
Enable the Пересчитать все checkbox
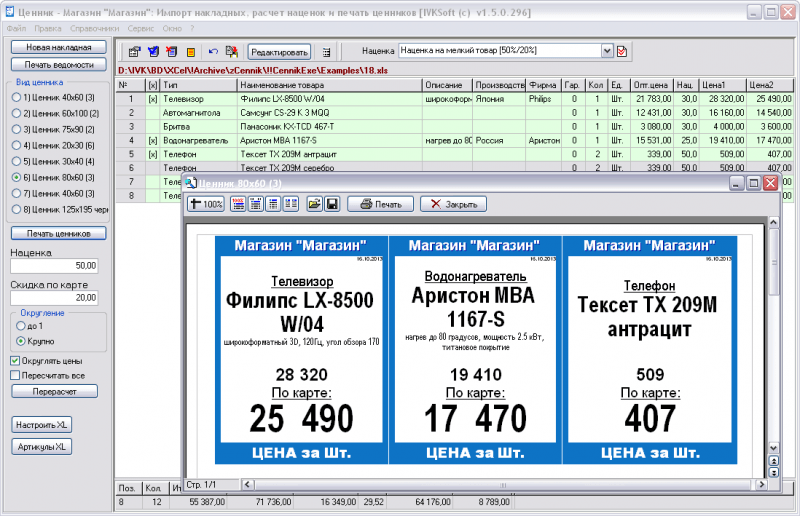(14, 375)
